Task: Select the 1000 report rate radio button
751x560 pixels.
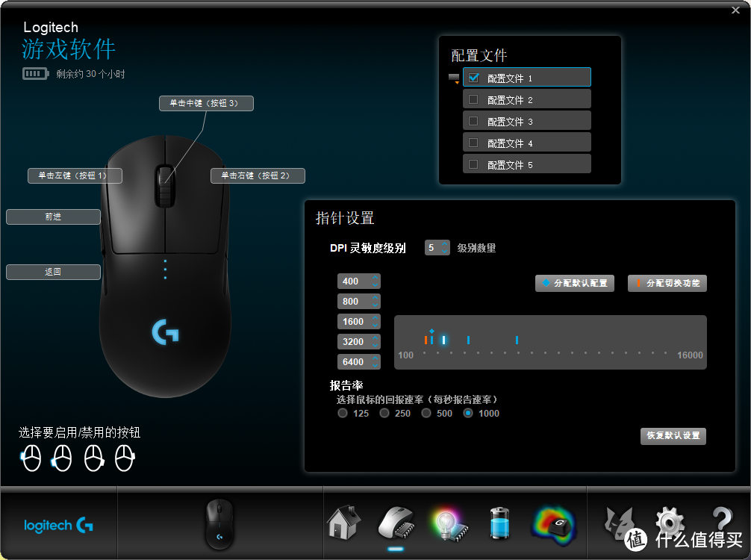Action: coord(468,413)
